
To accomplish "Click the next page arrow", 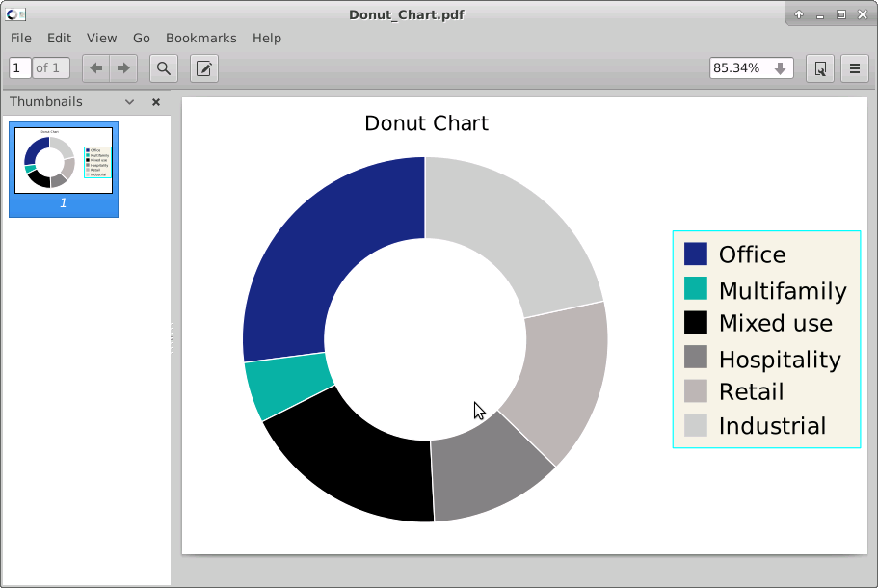I will point(122,67).
